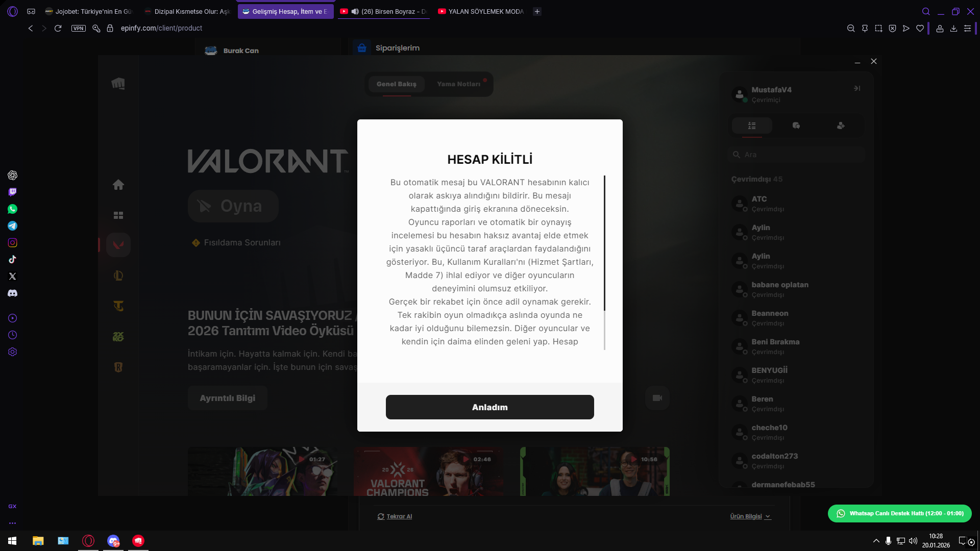Switch to the Dizipal browser tab
Image resolution: width=980 pixels, height=551 pixels.
pyautogui.click(x=187, y=11)
